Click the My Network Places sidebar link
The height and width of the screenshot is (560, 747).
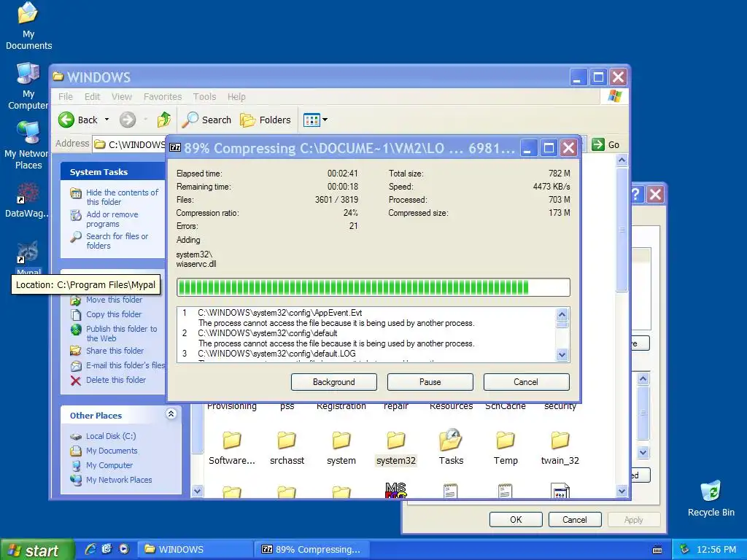coord(119,480)
